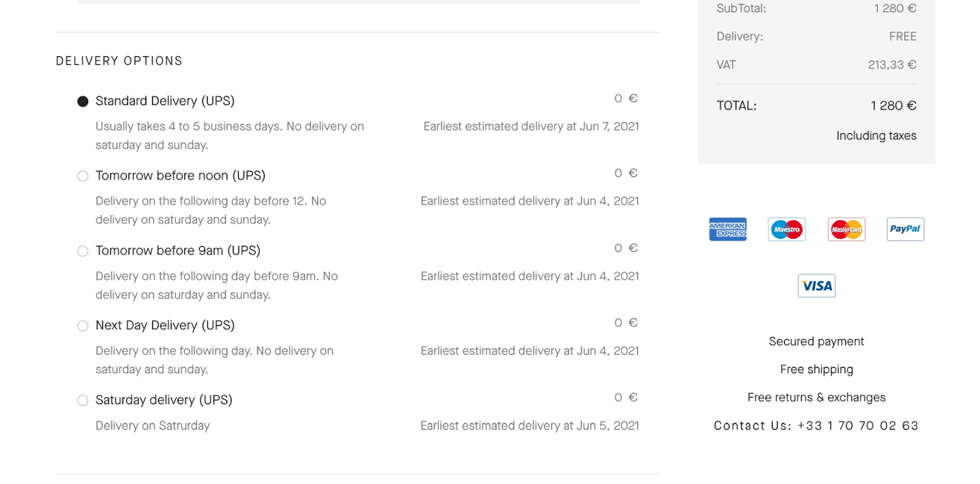The image size is (980, 484).
Task: Click the MasterCard payment icon
Action: [x=846, y=229]
